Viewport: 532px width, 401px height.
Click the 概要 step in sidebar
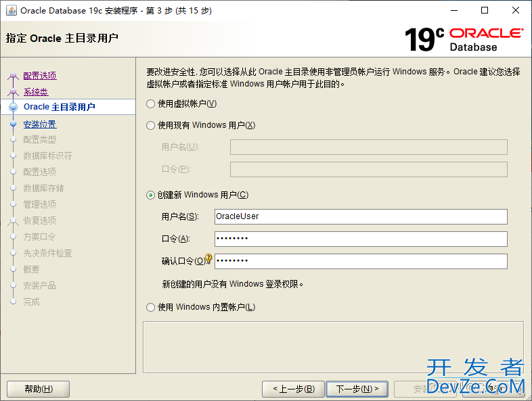pos(31,270)
